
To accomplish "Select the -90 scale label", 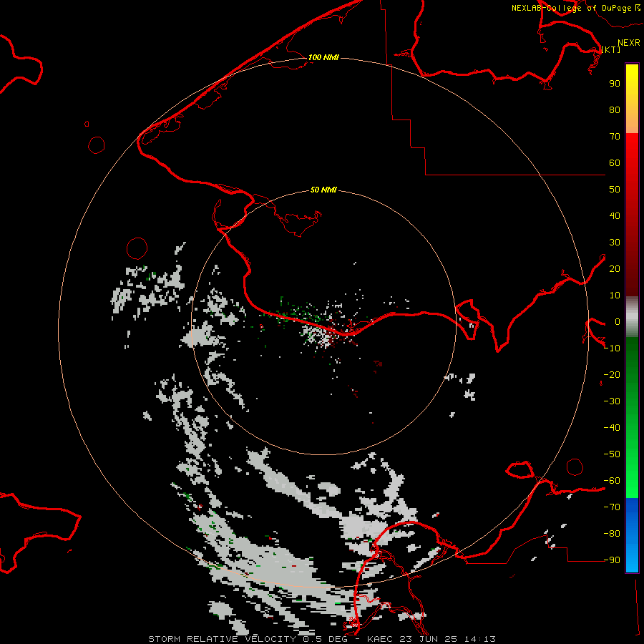I will click(612, 560).
